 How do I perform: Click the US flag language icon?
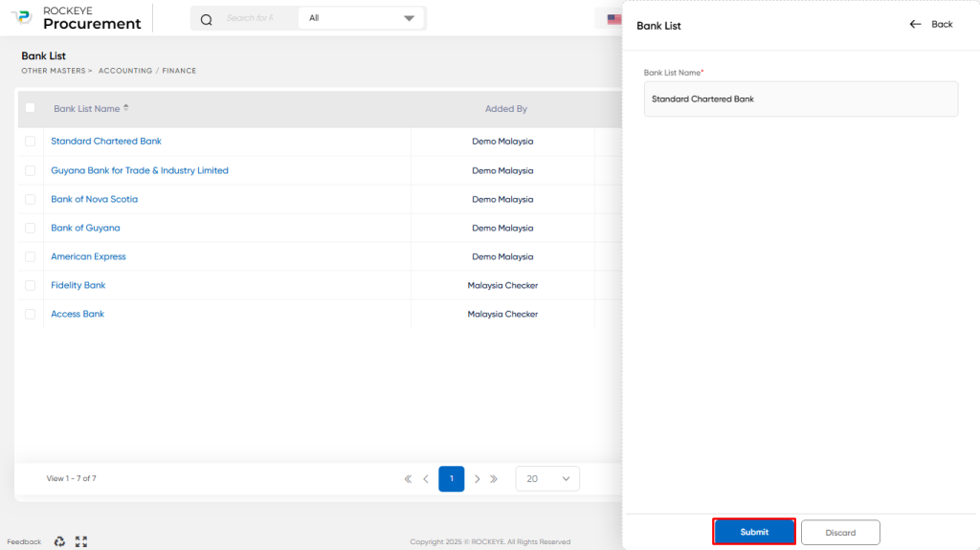[614, 19]
